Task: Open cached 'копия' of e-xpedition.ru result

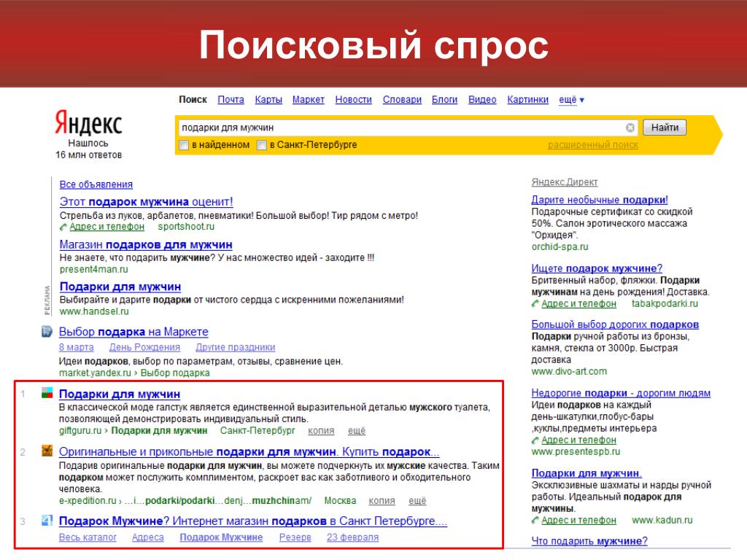Action: 382,500
